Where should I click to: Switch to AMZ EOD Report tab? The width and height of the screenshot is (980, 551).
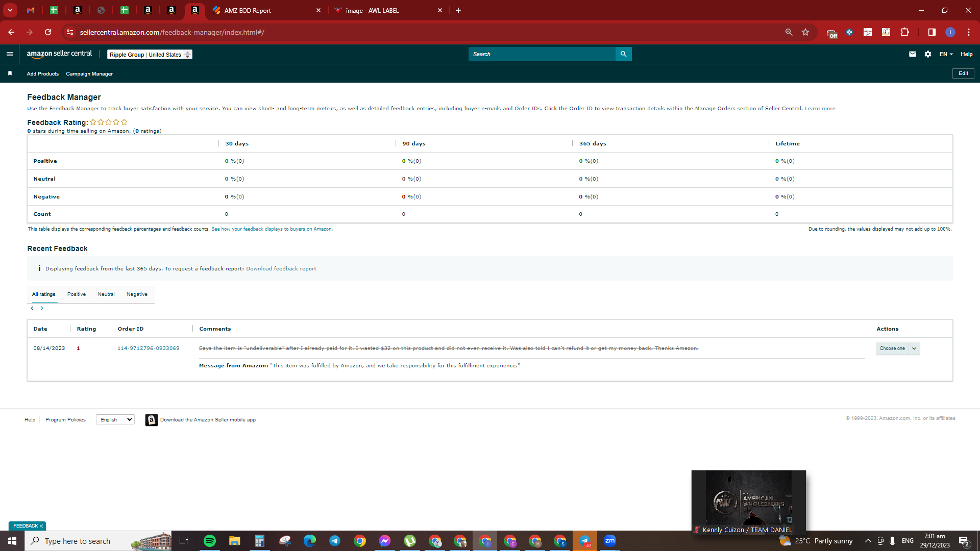pyautogui.click(x=266, y=10)
